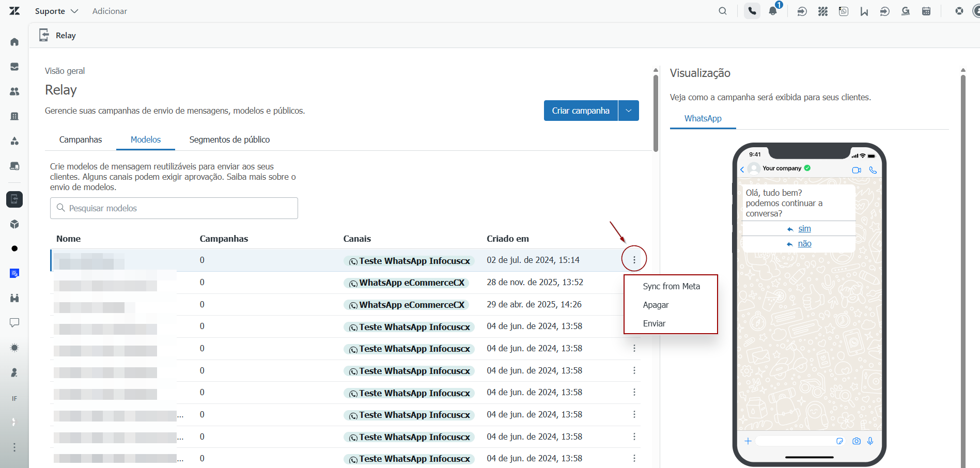Viewport: 980px width, 468px height.
Task: Open the WhatsApp app icon in top bar
Action: (x=844, y=11)
